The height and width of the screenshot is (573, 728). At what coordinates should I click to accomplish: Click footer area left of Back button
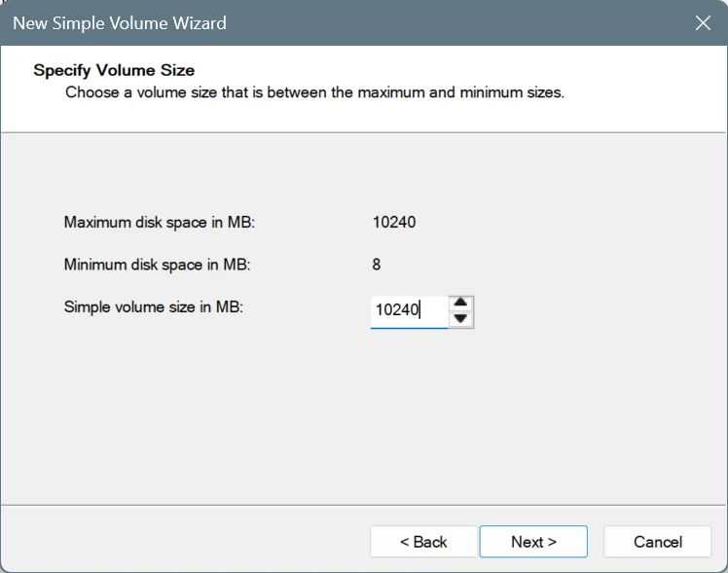tap(186, 541)
